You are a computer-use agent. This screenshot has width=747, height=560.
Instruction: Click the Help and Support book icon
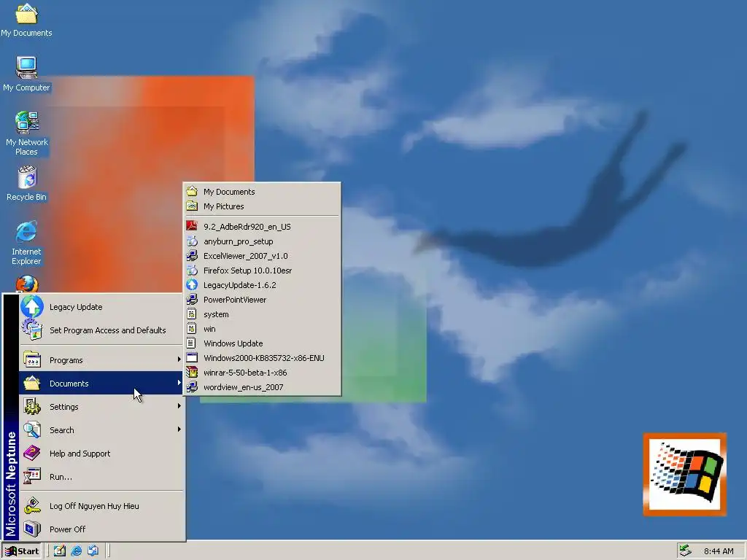pos(32,454)
